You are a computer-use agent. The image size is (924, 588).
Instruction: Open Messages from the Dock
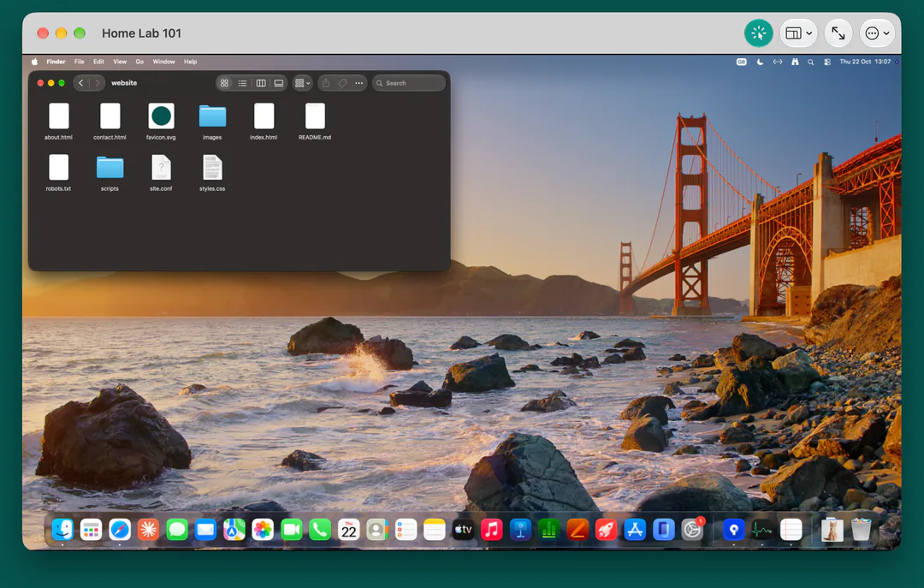point(177,530)
